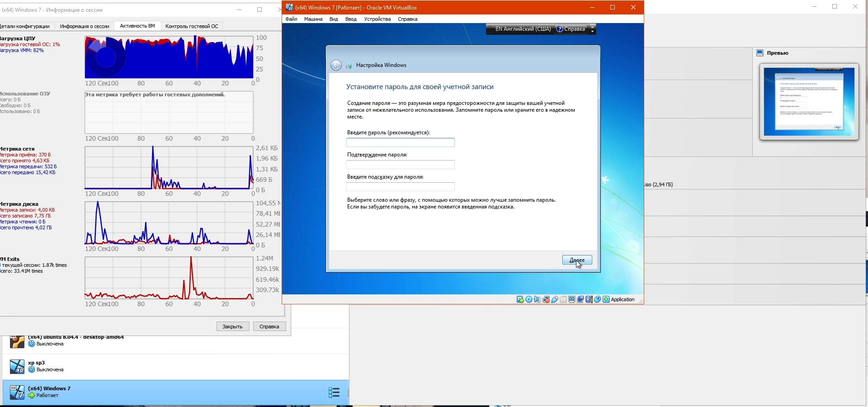Click 'EN Английский (США)' on the language bar
The image size is (868, 407).
point(523,29)
